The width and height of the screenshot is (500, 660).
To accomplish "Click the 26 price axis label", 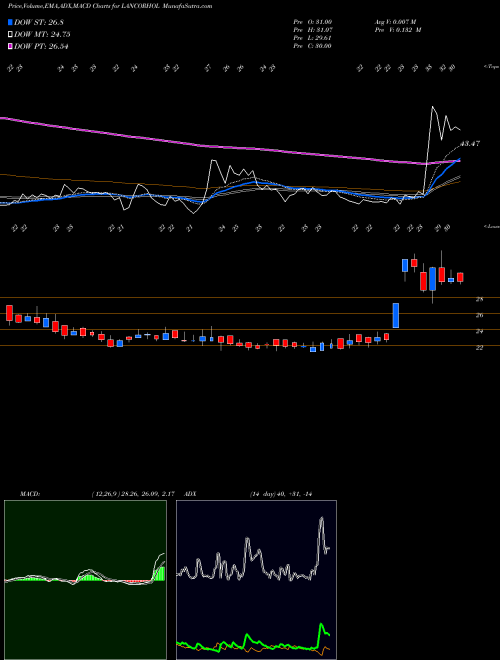I will point(479,315).
